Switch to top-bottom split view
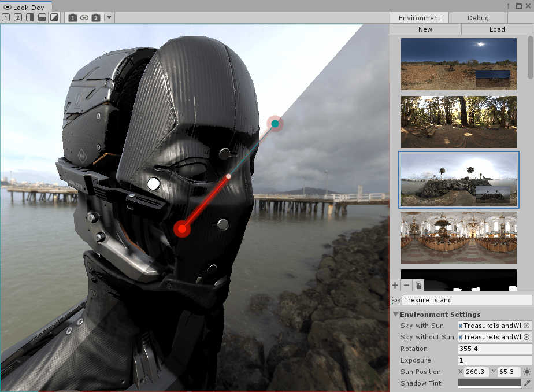 click(x=42, y=17)
